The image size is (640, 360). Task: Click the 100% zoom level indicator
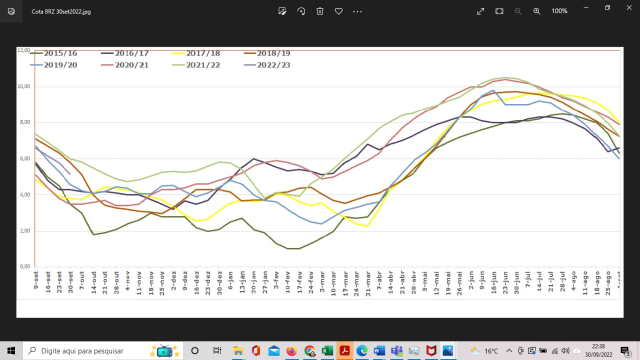click(x=559, y=11)
